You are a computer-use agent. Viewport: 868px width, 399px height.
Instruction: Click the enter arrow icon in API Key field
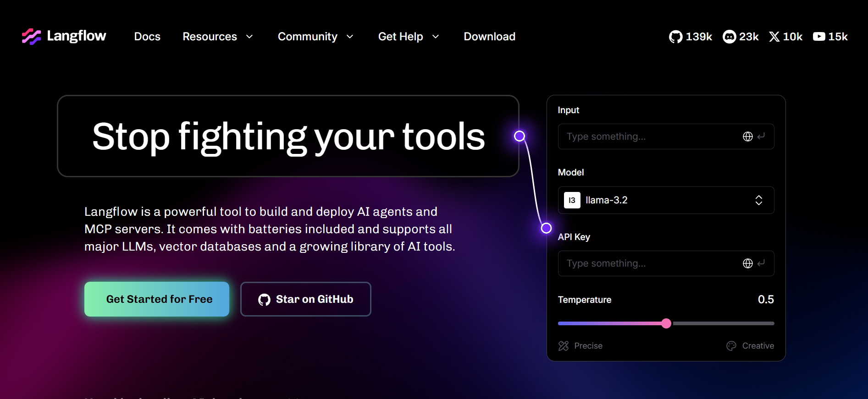(x=761, y=263)
